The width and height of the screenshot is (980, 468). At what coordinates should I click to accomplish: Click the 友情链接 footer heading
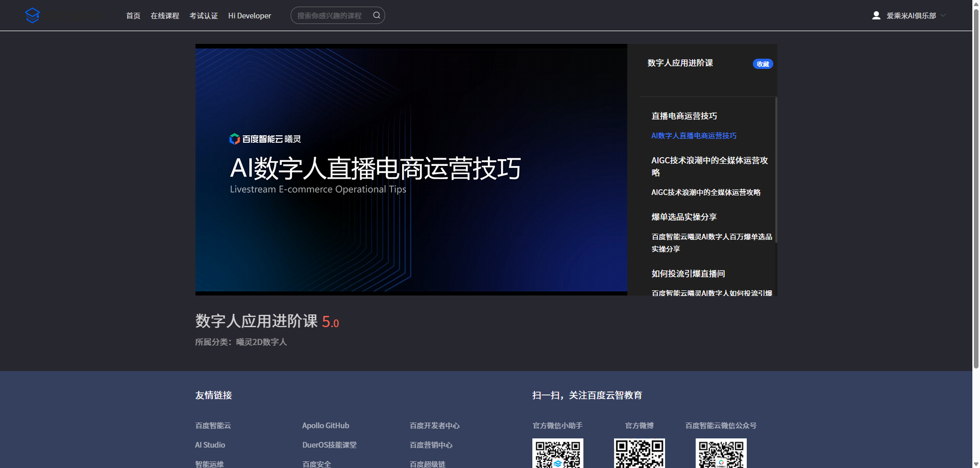tap(213, 395)
